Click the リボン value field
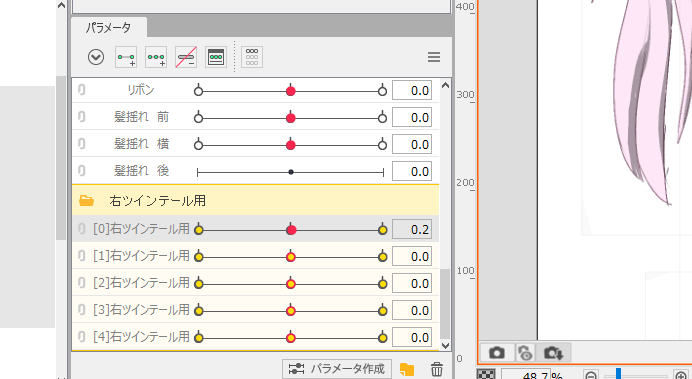This screenshot has width=692, height=379. coord(412,90)
